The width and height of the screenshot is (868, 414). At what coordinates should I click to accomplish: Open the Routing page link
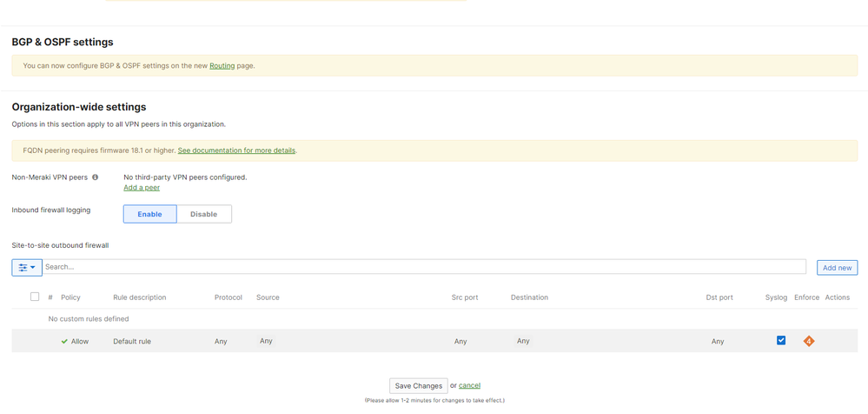[x=222, y=66]
